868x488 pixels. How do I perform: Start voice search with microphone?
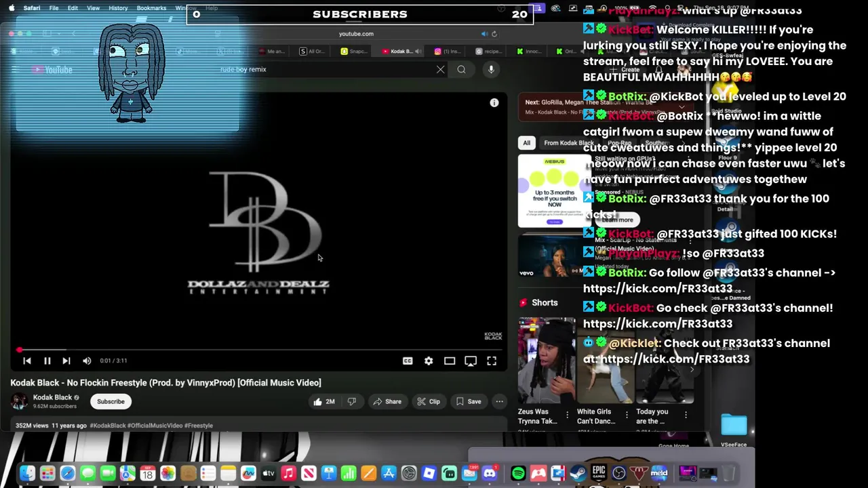tap(491, 69)
